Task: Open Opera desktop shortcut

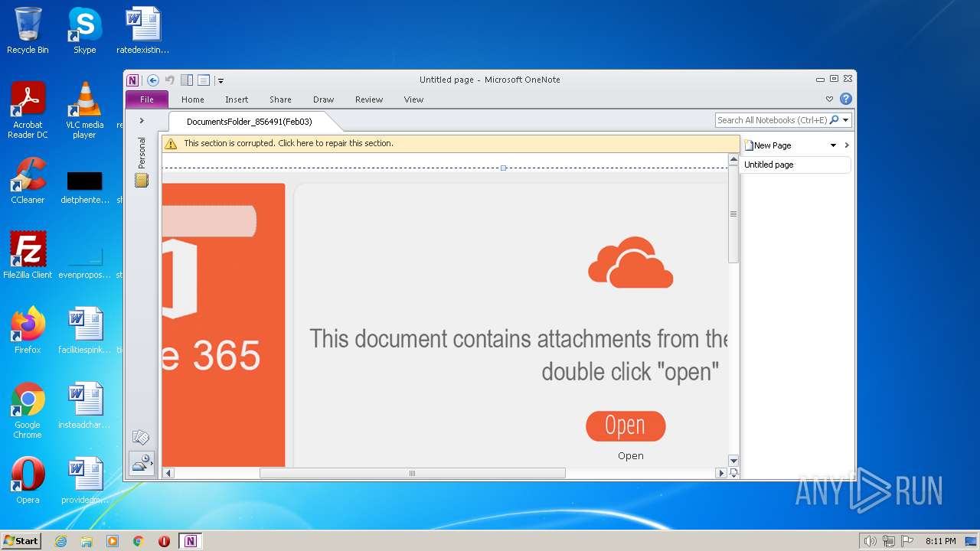Action: click(x=28, y=480)
